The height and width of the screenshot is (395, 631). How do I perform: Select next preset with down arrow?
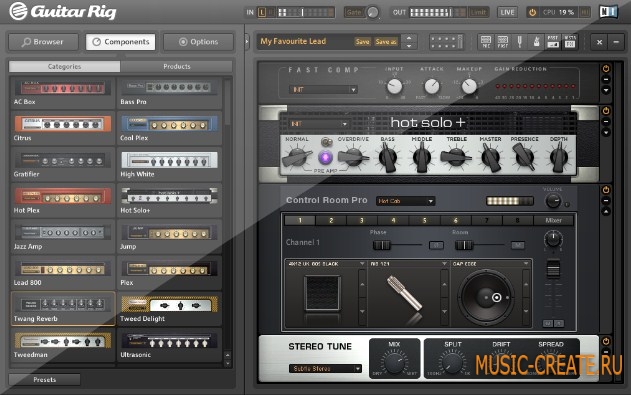click(x=409, y=46)
